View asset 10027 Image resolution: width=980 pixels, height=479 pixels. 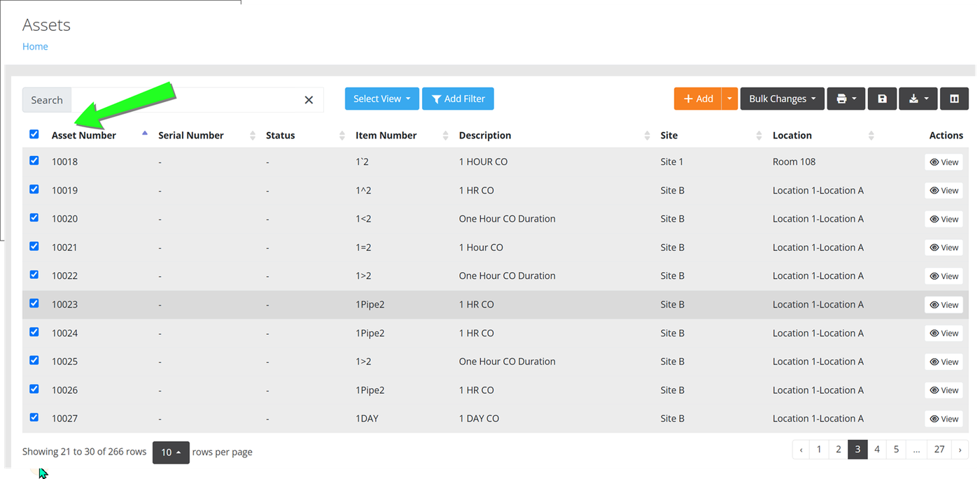click(944, 419)
